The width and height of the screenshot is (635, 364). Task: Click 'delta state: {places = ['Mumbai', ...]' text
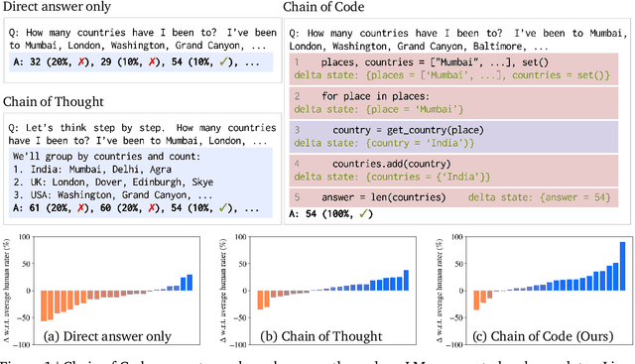452,75
